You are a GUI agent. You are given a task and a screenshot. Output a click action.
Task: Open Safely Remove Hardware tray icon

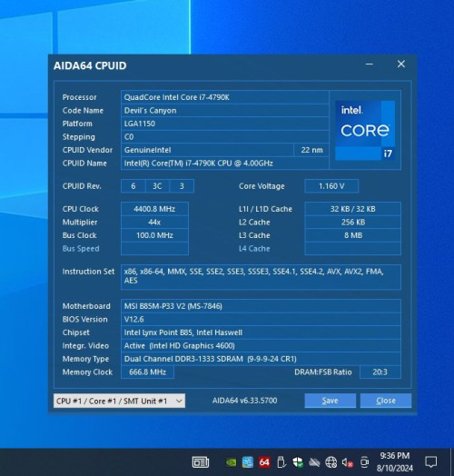pos(281,462)
